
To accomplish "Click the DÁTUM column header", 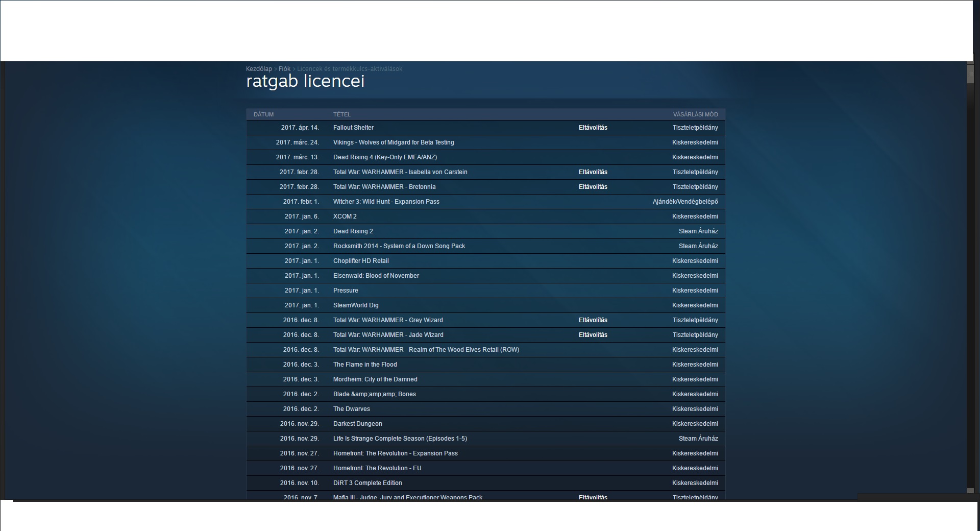I will [x=263, y=114].
